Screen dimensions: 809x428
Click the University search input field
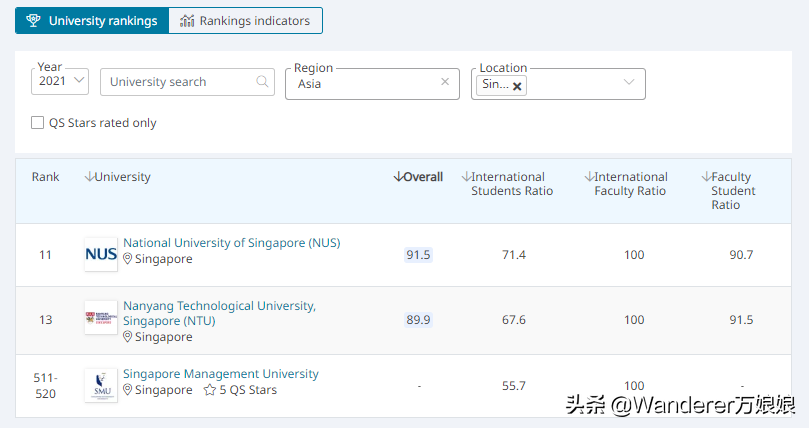pyautogui.click(x=178, y=82)
